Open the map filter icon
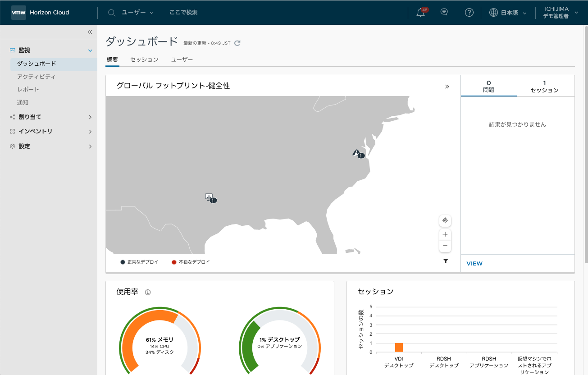This screenshot has width=588, height=375. 446,261
